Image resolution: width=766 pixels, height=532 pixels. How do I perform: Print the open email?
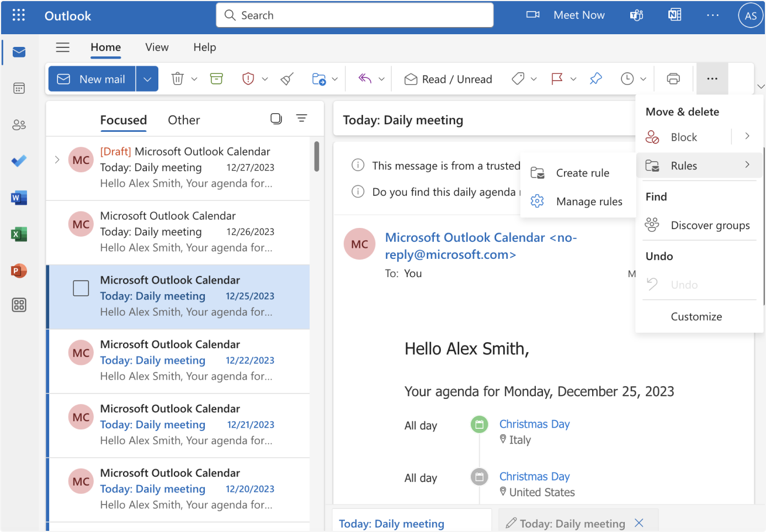pos(673,78)
